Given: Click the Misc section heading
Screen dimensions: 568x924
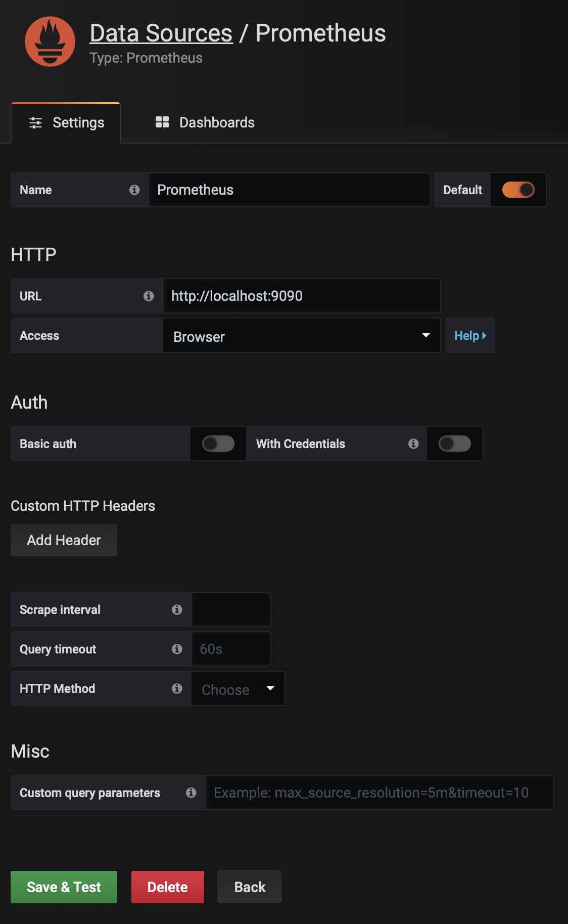Looking at the screenshot, I should coord(30,752).
